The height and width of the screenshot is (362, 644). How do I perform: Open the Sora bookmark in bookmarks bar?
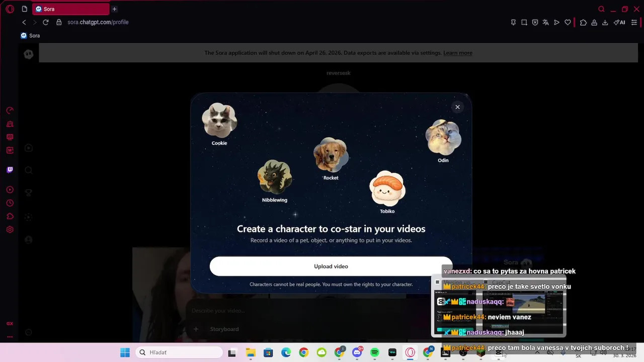tap(30, 36)
